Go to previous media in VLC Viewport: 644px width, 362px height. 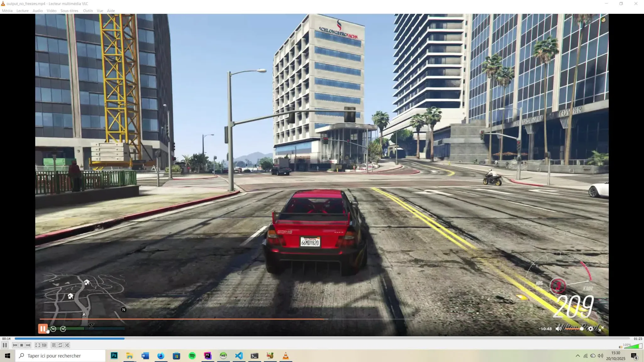tap(15, 345)
